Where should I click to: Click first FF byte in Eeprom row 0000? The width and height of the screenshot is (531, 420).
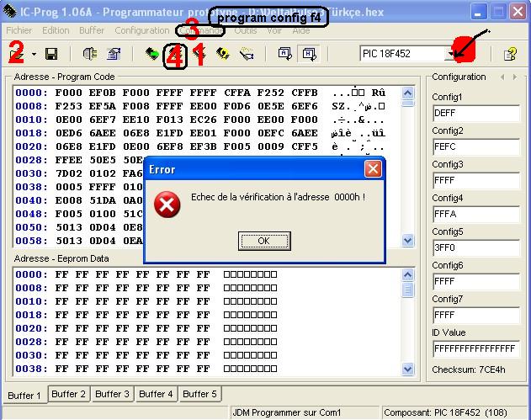pos(61,274)
